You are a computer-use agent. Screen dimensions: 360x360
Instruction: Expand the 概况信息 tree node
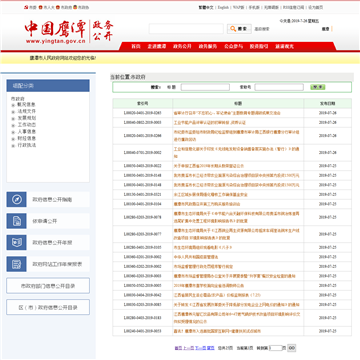pos(13,105)
